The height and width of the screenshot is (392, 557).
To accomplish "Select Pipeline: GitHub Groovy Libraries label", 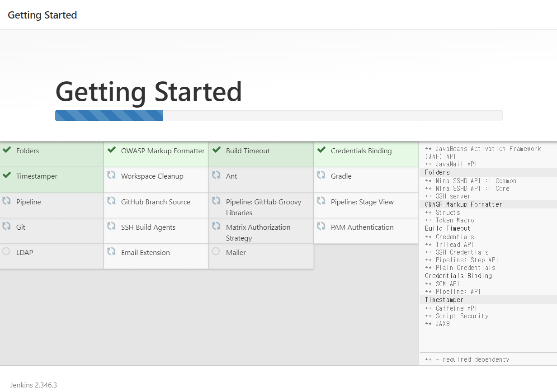I will click(x=264, y=207).
